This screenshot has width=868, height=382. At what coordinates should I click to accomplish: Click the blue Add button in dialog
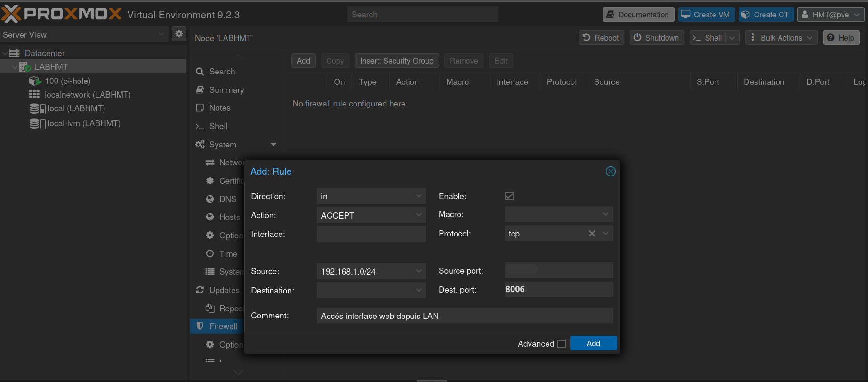pos(593,343)
